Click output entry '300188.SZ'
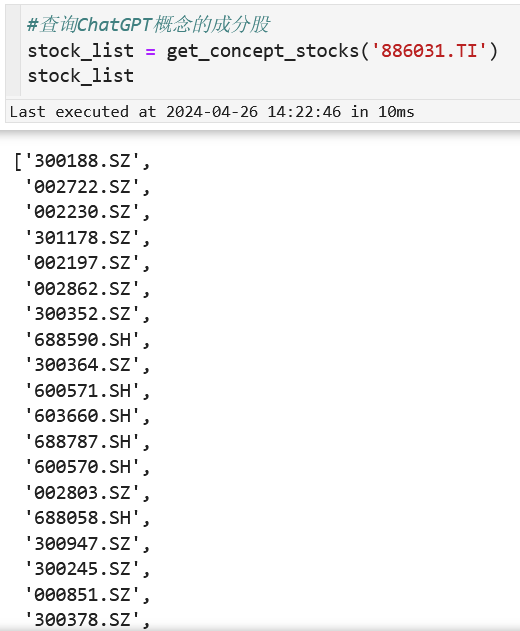This screenshot has width=520, height=631. tap(82, 161)
